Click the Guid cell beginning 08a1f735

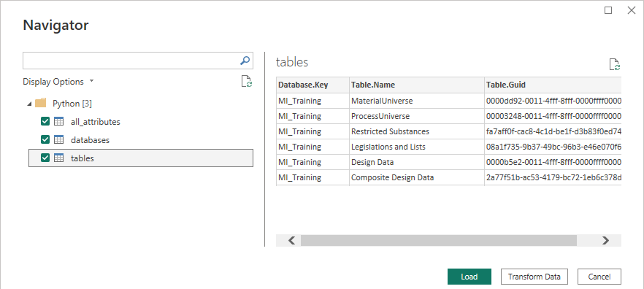pos(553,147)
